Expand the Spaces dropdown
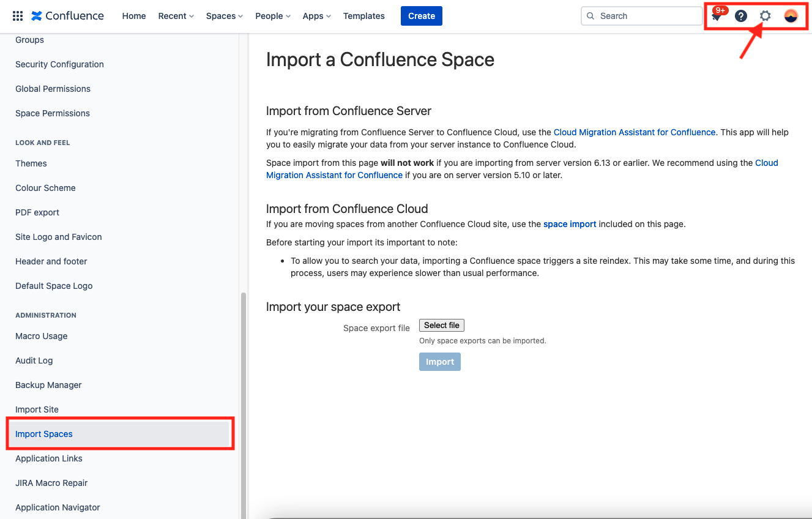Screen dimensions: 812x519 pos(225,16)
